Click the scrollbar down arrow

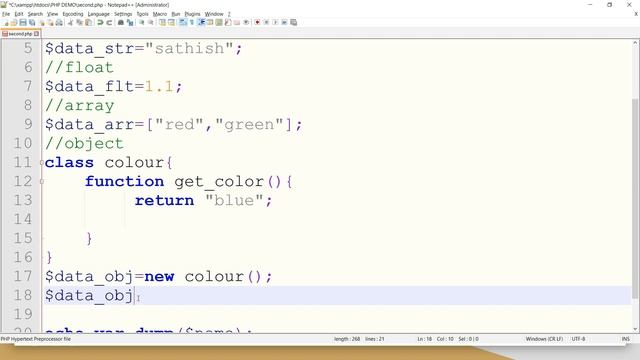click(635, 329)
